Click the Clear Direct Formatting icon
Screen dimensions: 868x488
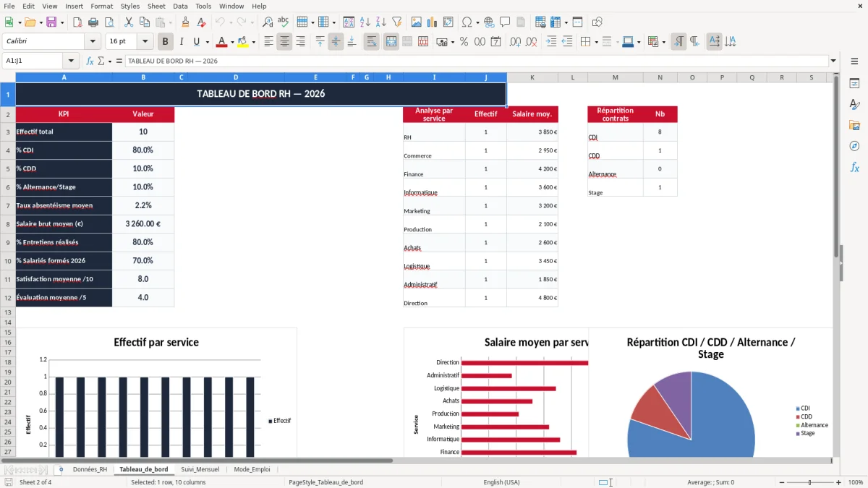[200, 22]
